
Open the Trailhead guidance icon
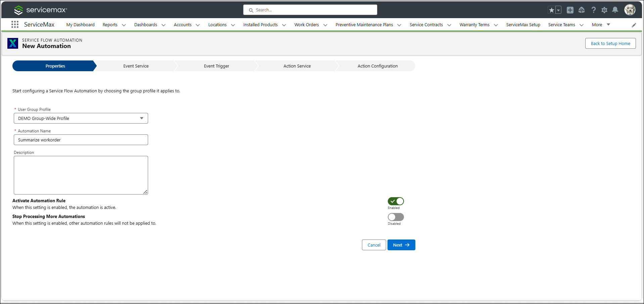pos(582,10)
